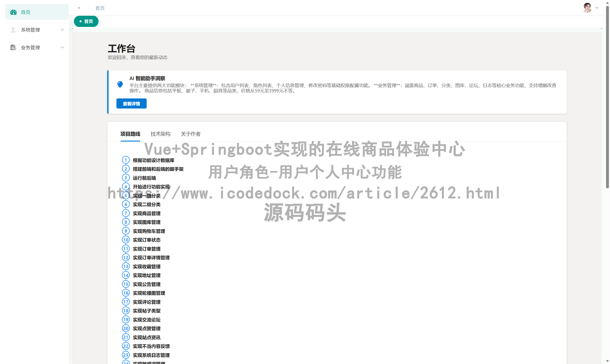
Task: Select the 项目路线 tab
Action: tap(130, 134)
